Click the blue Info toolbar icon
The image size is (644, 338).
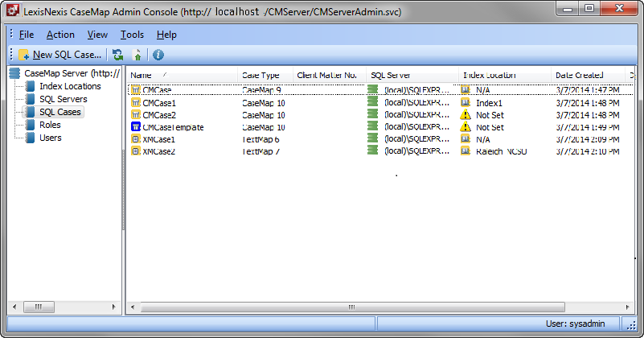tap(158, 55)
